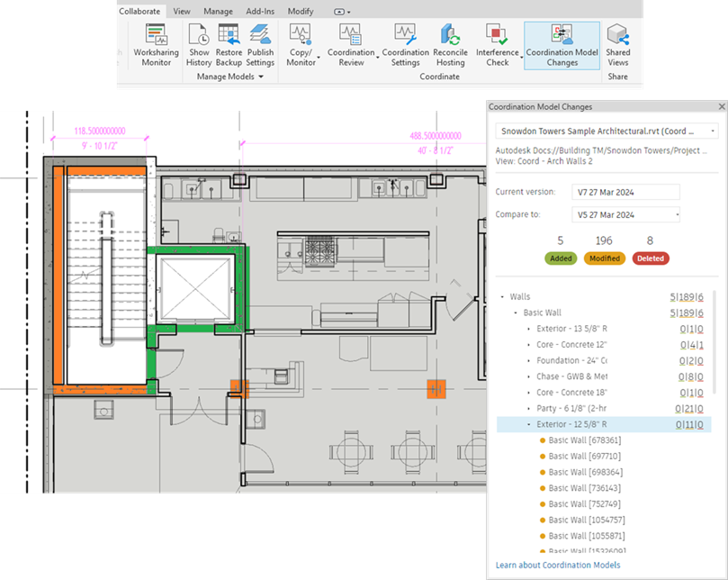The width and height of the screenshot is (728, 580).
Task: Open the Manage ribbon tab
Action: tap(218, 11)
